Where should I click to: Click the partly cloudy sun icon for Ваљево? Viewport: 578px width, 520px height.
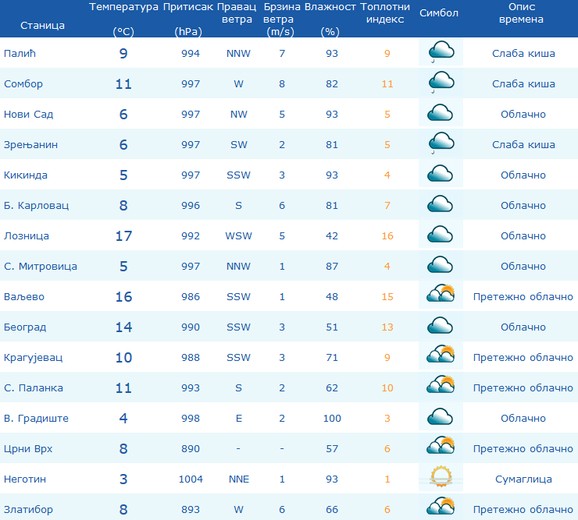tap(441, 294)
